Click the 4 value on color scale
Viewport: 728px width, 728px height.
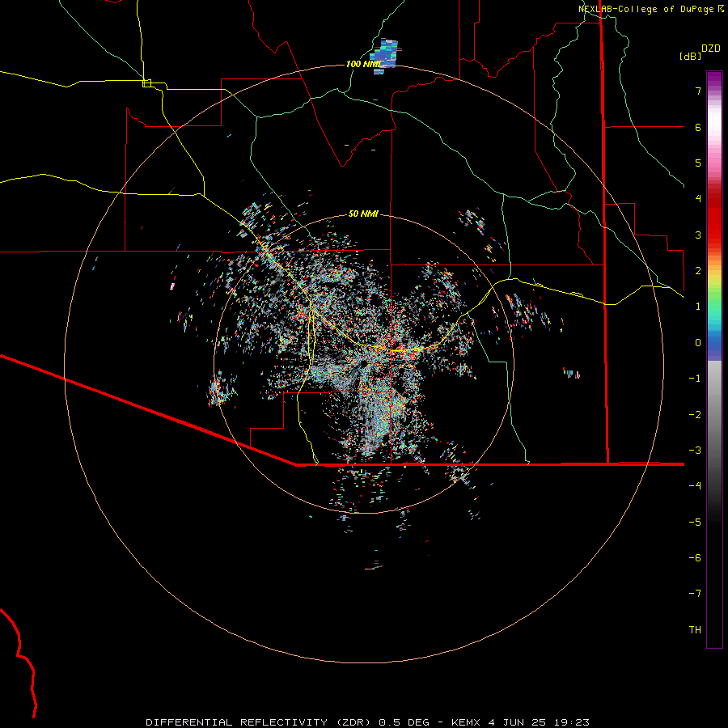click(x=698, y=199)
